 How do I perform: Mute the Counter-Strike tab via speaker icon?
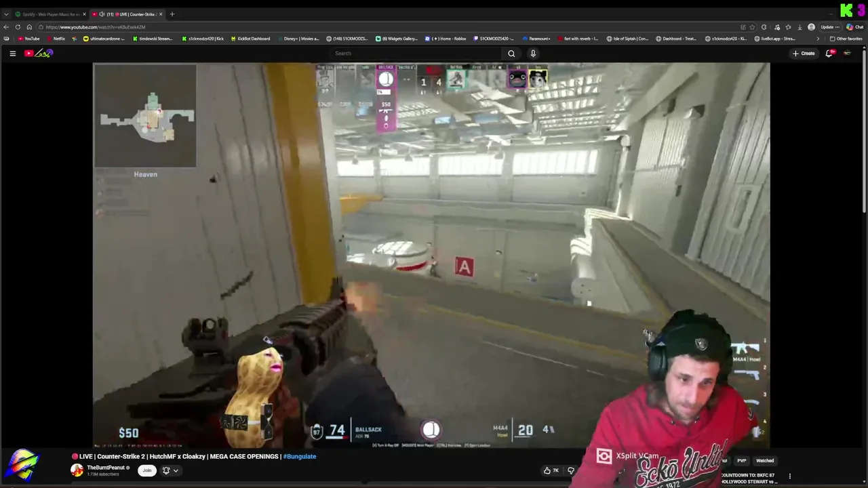(102, 14)
